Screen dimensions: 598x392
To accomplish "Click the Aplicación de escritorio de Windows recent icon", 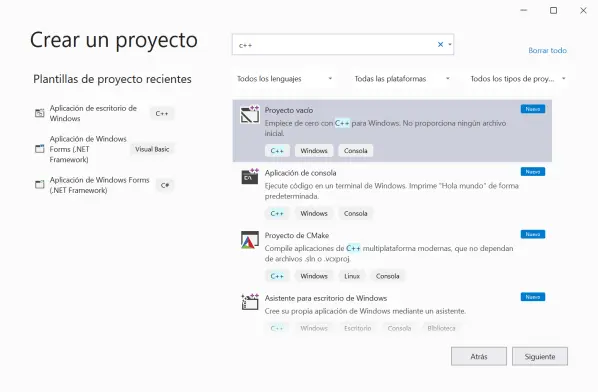I will click(40, 113).
